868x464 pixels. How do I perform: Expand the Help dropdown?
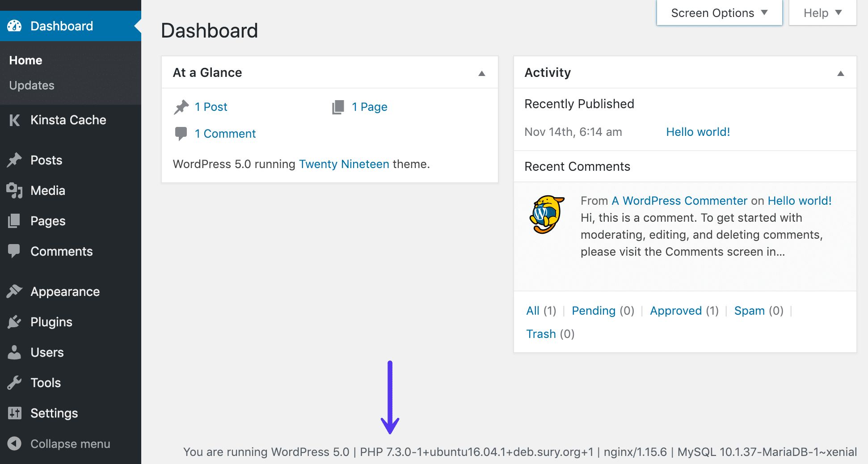[822, 13]
